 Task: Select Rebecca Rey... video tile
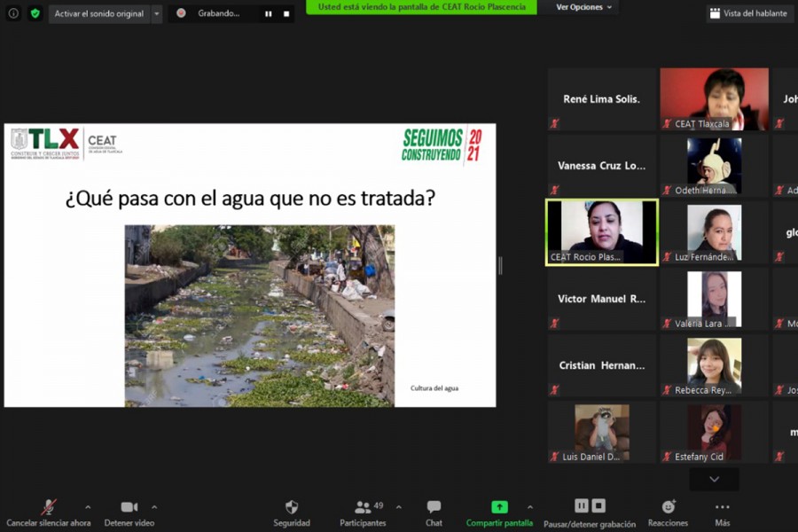pyautogui.click(x=714, y=366)
